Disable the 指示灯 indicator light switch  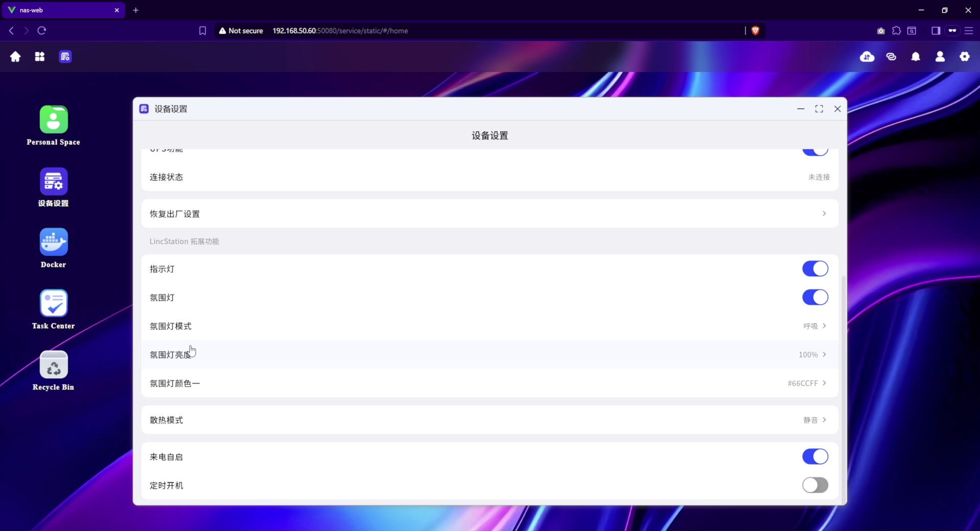pyautogui.click(x=815, y=269)
